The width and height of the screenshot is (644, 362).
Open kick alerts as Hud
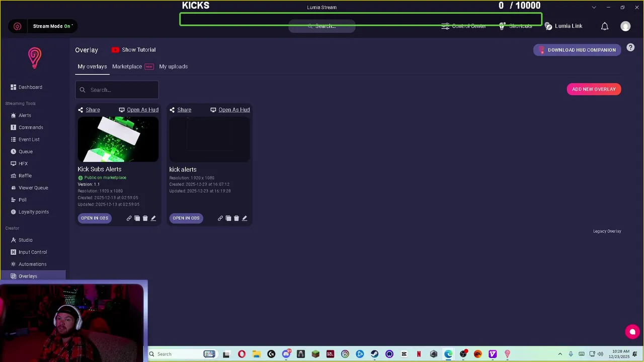tap(230, 110)
